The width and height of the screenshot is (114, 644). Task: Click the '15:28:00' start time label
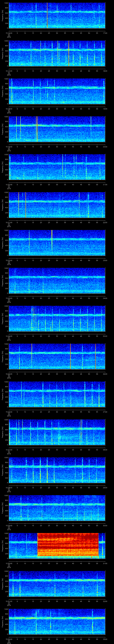pos(9,487)
